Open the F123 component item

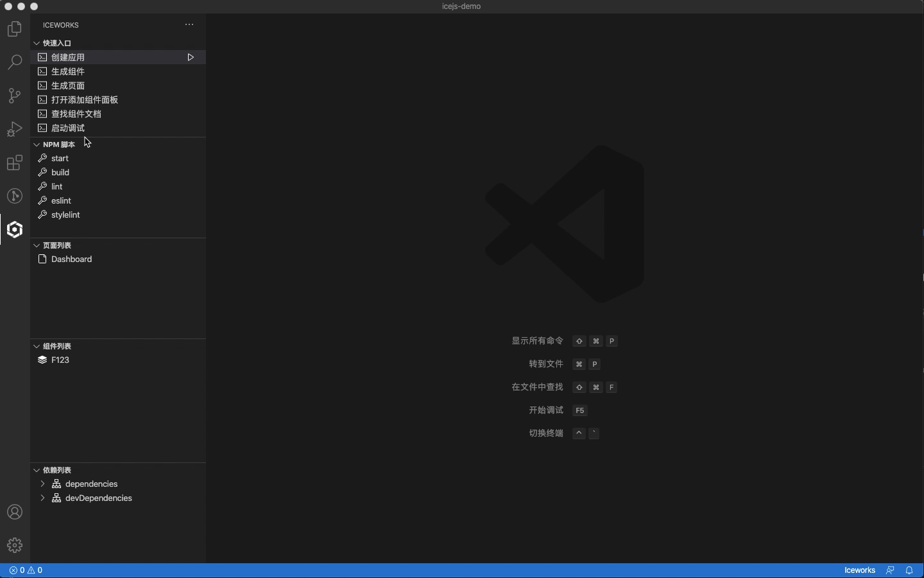coord(118,360)
